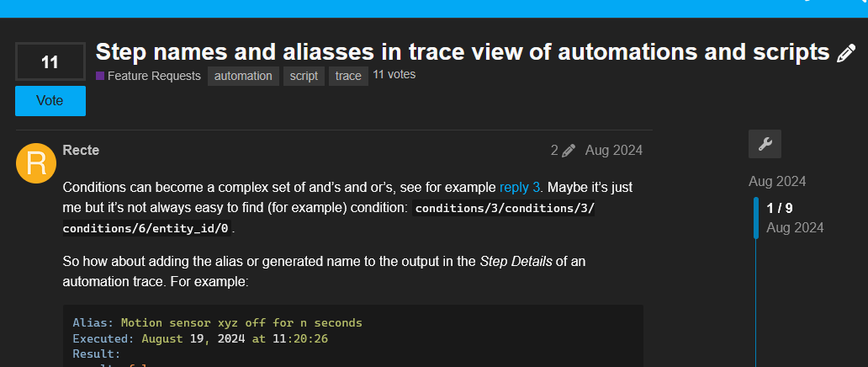Click the post date Aug 2024 link
This screenshot has width=868, height=367.
pyautogui.click(x=614, y=150)
